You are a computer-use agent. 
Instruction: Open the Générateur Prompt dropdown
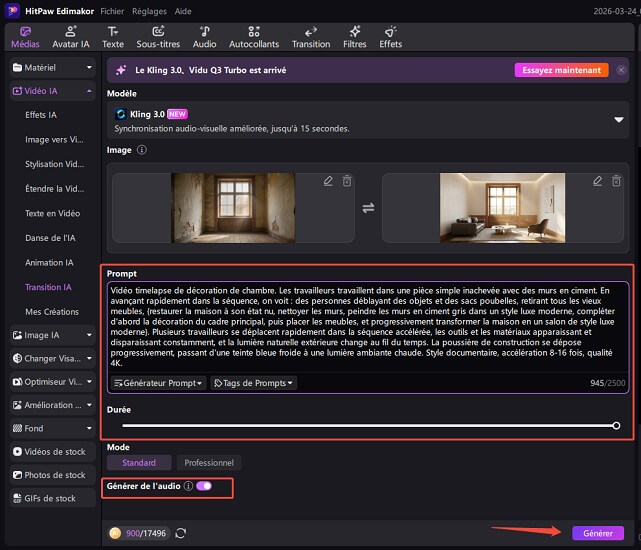click(x=158, y=383)
